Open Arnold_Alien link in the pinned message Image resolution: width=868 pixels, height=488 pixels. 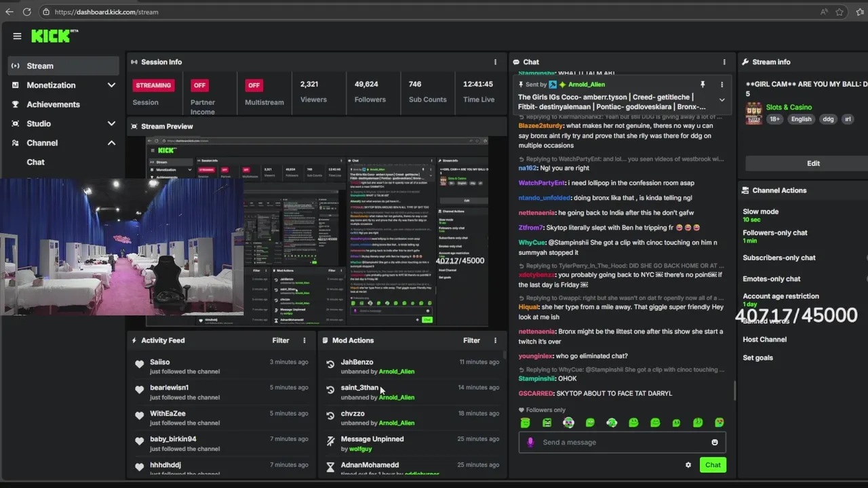click(x=587, y=85)
